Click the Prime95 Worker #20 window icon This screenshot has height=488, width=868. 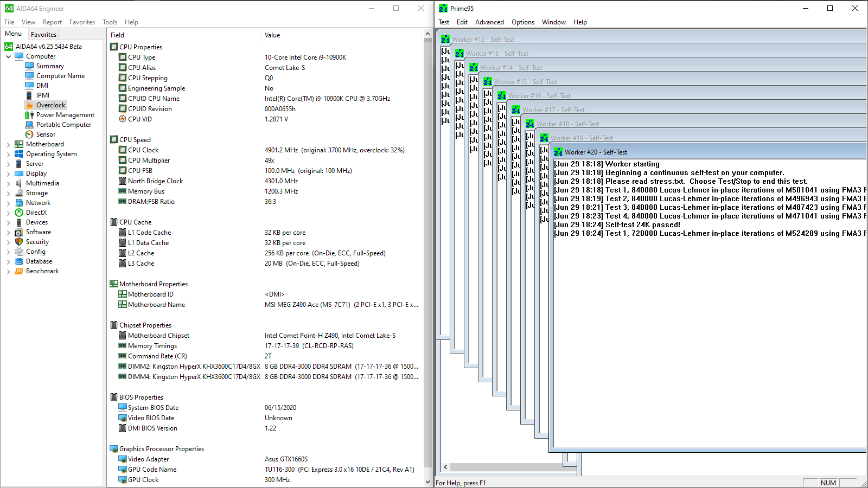558,152
